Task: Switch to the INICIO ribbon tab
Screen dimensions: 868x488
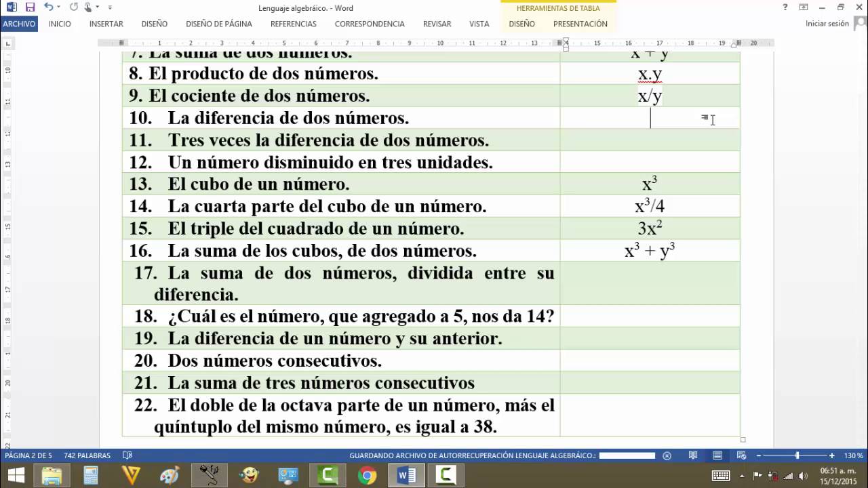Action: (x=60, y=24)
